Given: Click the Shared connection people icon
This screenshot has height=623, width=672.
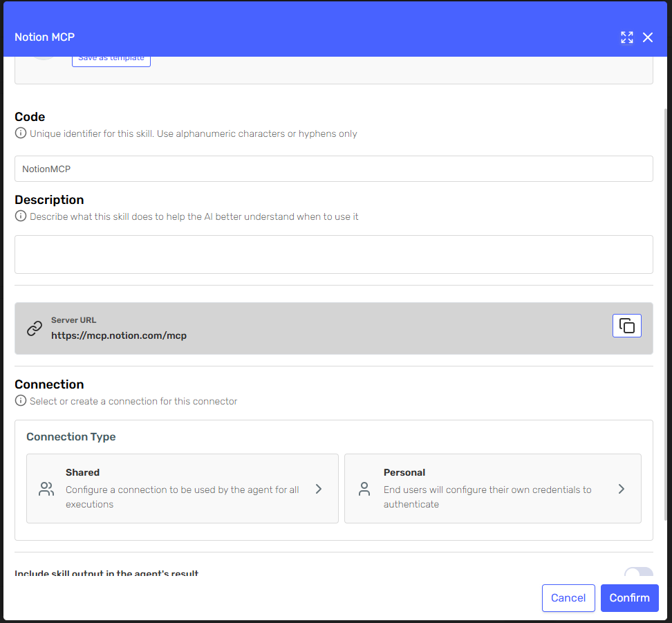Looking at the screenshot, I should click(x=46, y=489).
